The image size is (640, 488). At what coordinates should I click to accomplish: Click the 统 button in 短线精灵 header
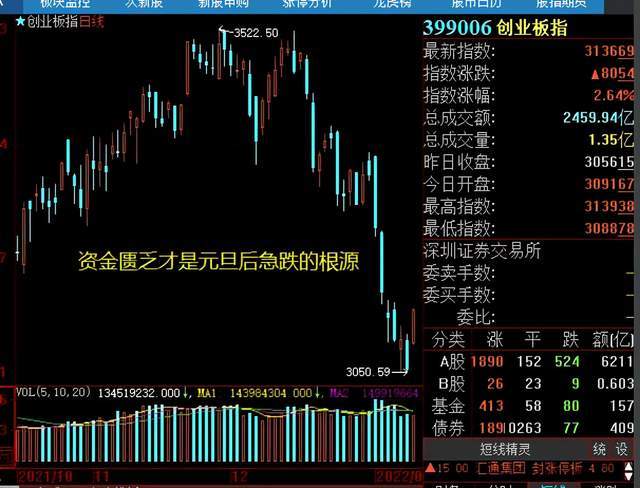pyautogui.click(x=599, y=449)
